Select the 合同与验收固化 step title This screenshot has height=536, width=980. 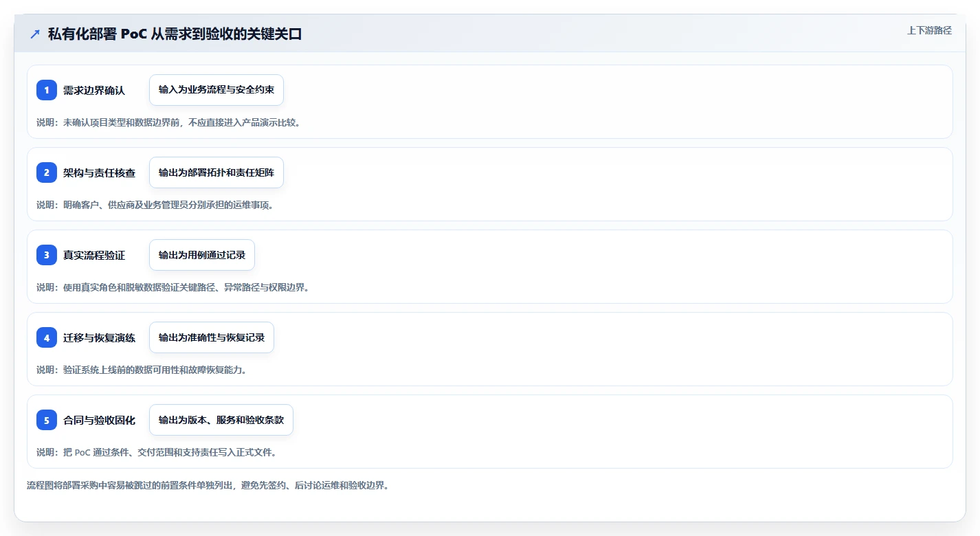coord(100,420)
